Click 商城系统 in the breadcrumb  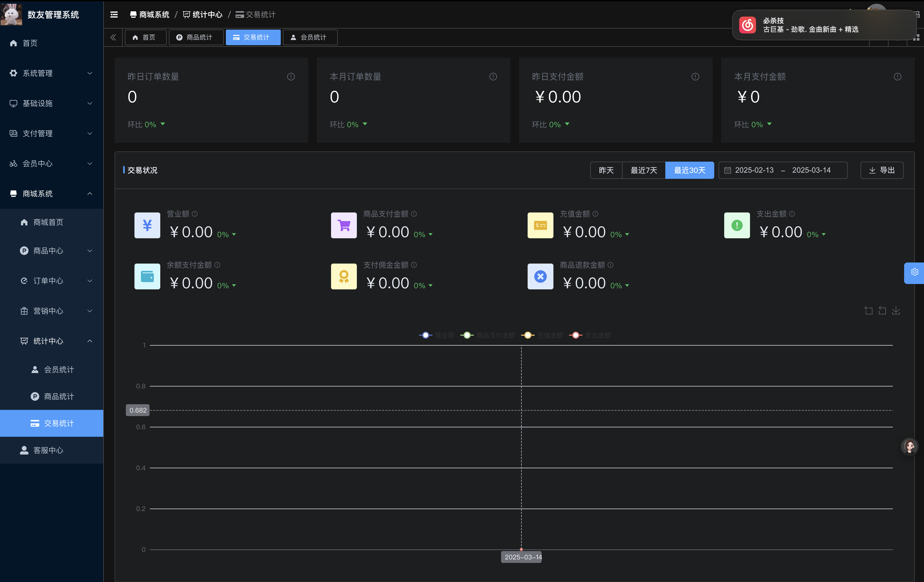(150, 15)
